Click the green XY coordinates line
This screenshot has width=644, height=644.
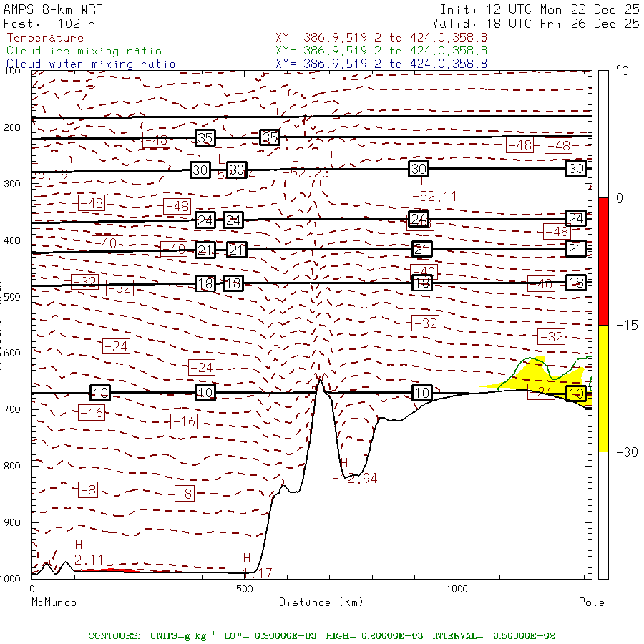point(381,51)
